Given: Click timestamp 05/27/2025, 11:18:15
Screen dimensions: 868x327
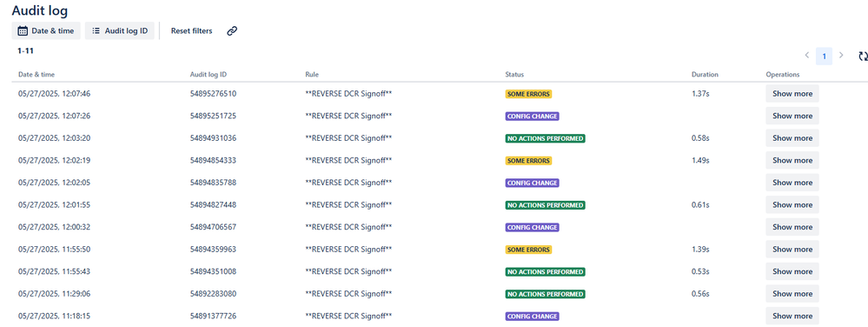Looking at the screenshot, I should coord(54,316).
